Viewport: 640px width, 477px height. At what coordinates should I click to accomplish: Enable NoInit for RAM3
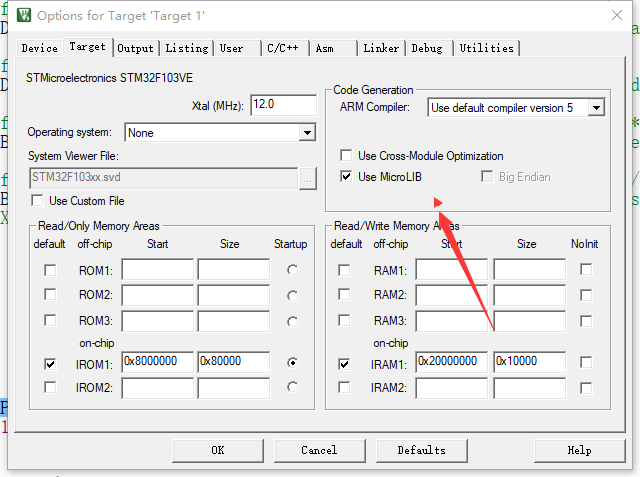[x=586, y=321]
